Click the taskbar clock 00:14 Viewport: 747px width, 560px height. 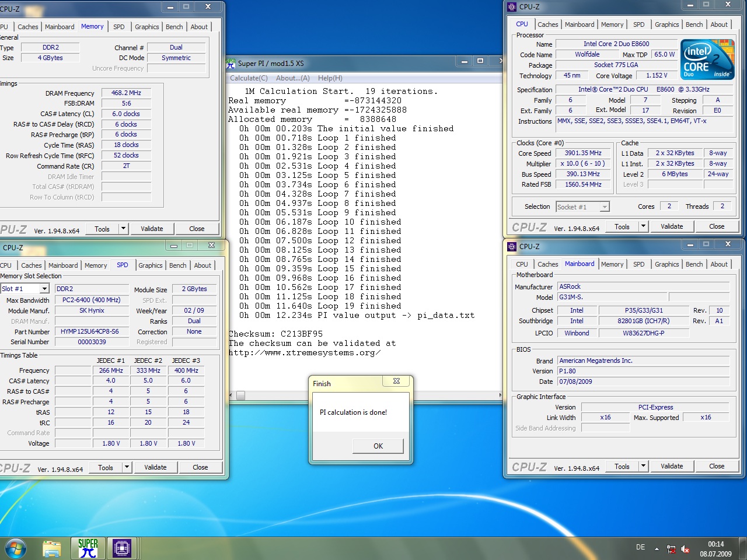716,544
